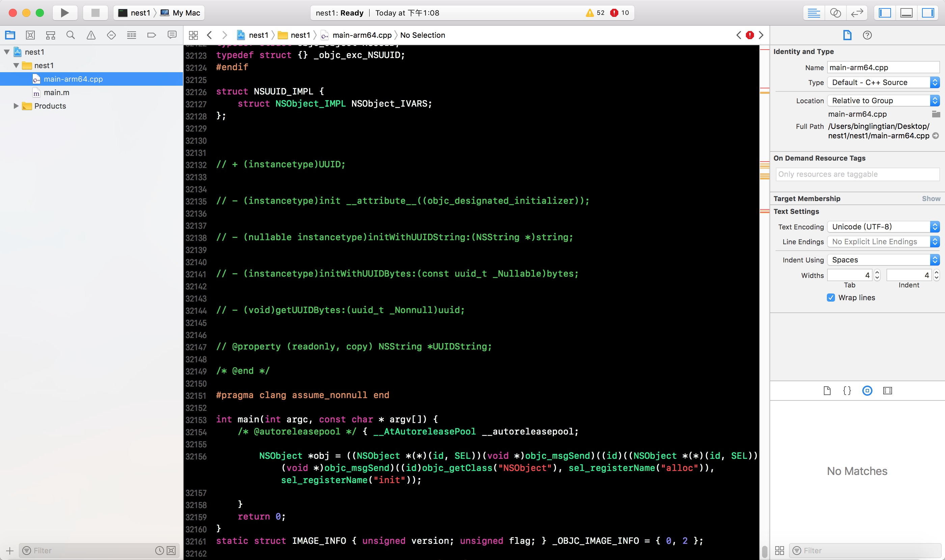
Task: Hide the right utilities panel
Action: [928, 13]
